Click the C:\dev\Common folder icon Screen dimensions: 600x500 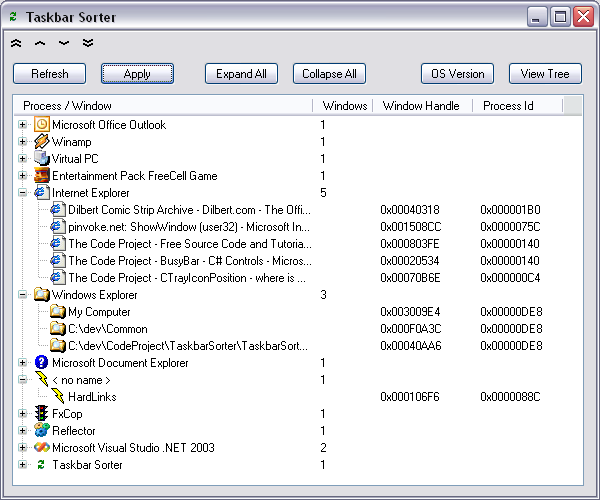coord(58,329)
